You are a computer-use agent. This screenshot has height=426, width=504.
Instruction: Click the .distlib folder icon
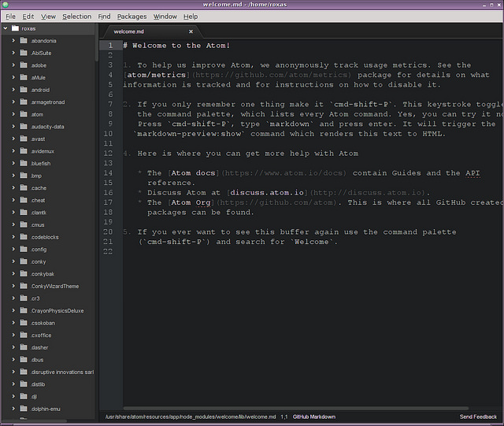[24, 384]
